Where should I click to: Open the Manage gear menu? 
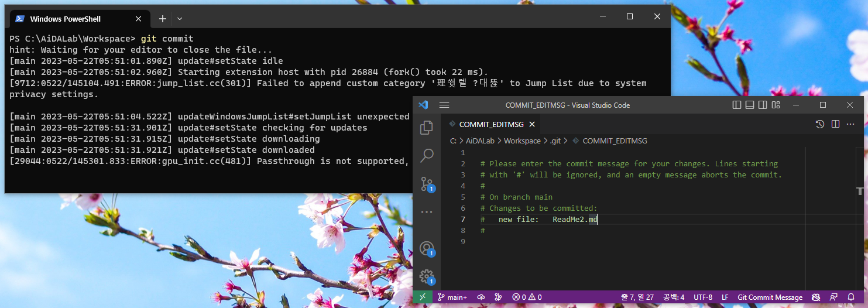427,277
